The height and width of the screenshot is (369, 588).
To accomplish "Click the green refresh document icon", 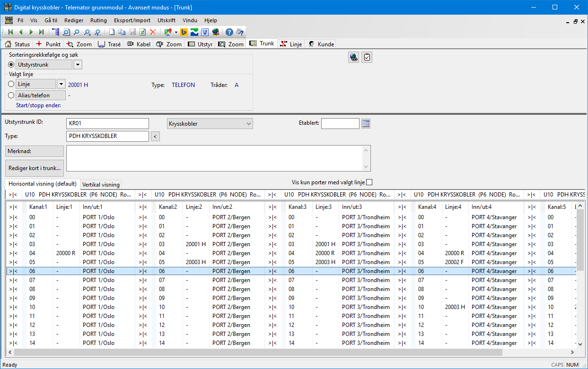I will tap(142, 32).
